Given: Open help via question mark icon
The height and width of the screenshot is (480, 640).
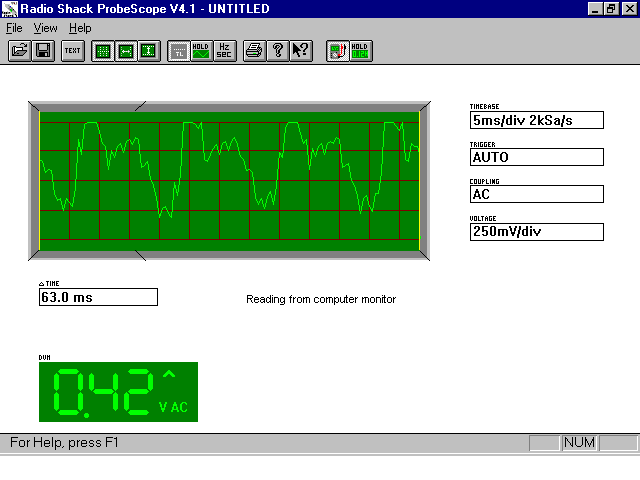Looking at the screenshot, I should click(278, 51).
